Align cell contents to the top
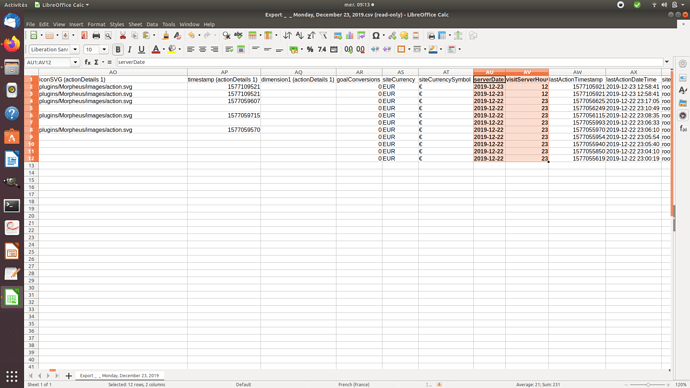Viewport: 690px width, 388px height. point(255,49)
